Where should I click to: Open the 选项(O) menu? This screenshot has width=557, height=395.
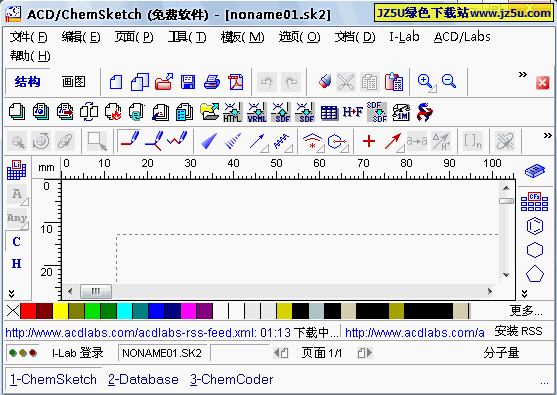tap(299, 37)
